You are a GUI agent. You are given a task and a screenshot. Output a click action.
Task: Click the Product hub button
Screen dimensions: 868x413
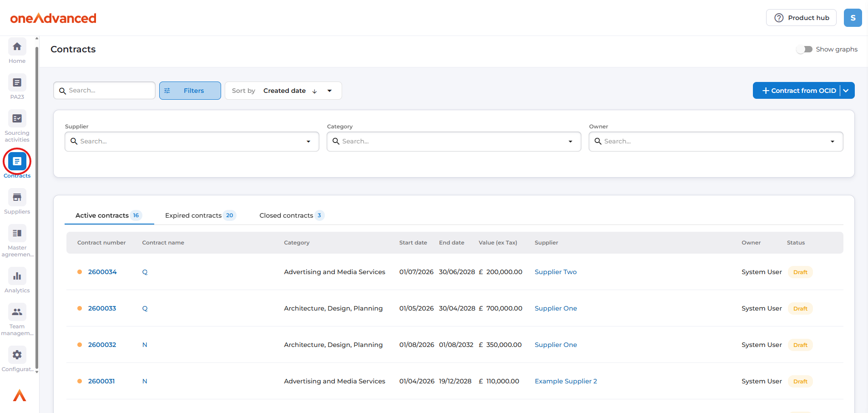pyautogui.click(x=801, y=18)
